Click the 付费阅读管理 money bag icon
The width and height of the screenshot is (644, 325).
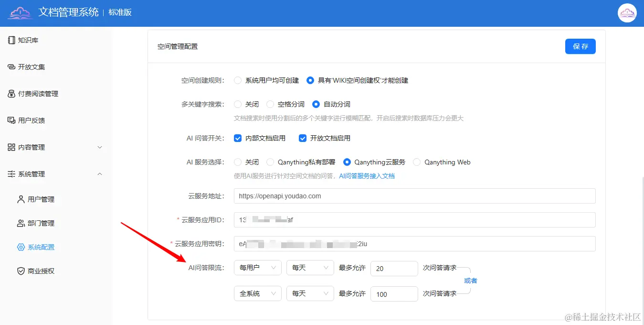[11, 94]
